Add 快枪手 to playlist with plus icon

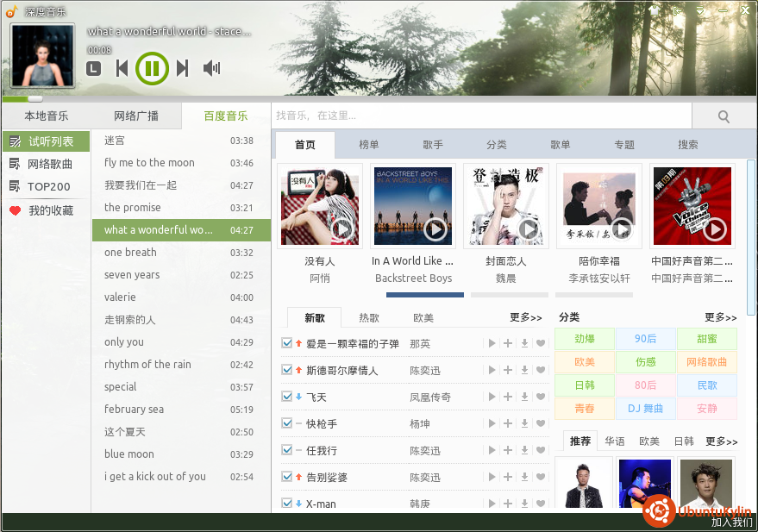click(x=508, y=423)
